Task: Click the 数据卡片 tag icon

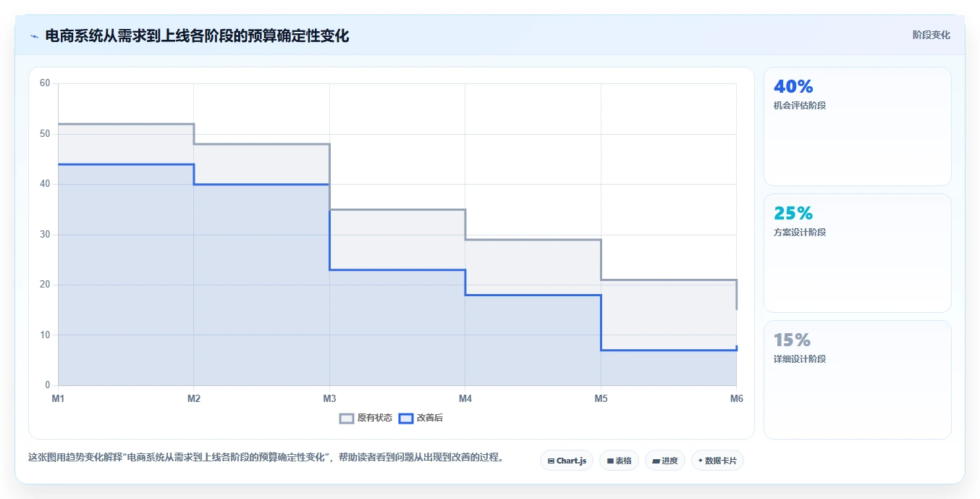Action: click(701, 461)
